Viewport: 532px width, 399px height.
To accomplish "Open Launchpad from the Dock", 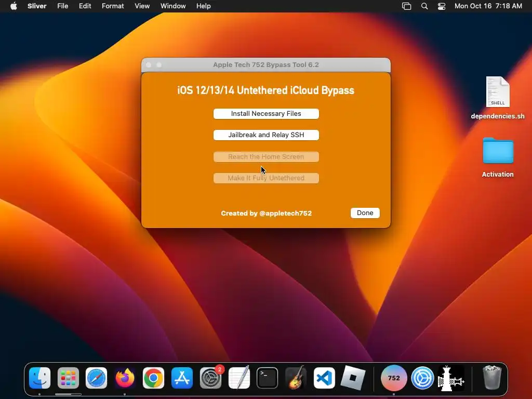I will 68,378.
